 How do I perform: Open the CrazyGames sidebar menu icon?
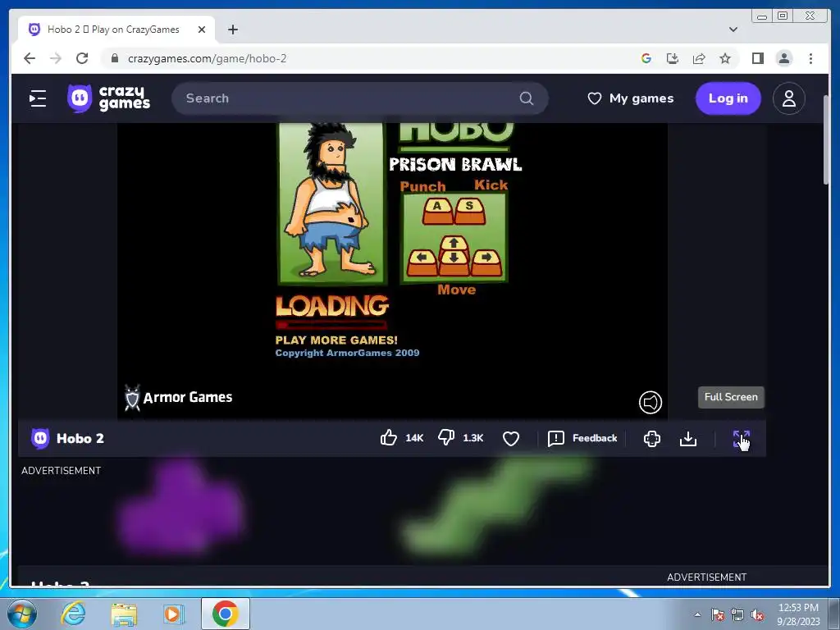tap(38, 98)
